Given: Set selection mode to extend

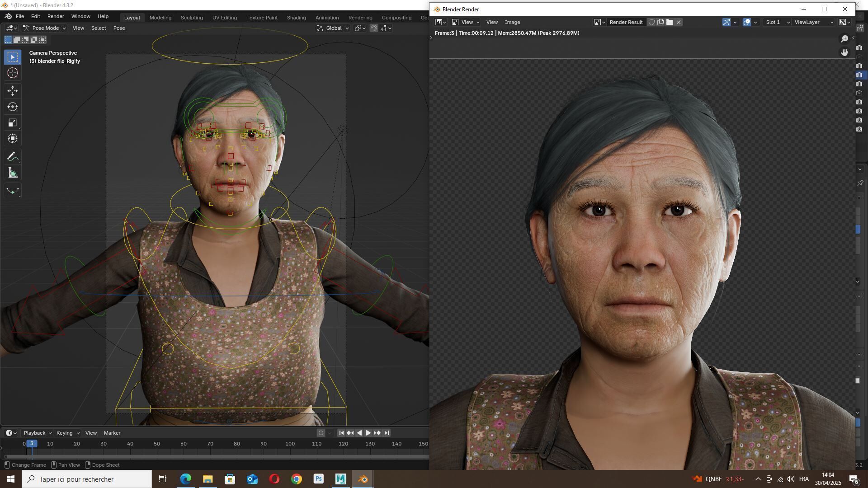Looking at the screenshot, I should (17, 40).
